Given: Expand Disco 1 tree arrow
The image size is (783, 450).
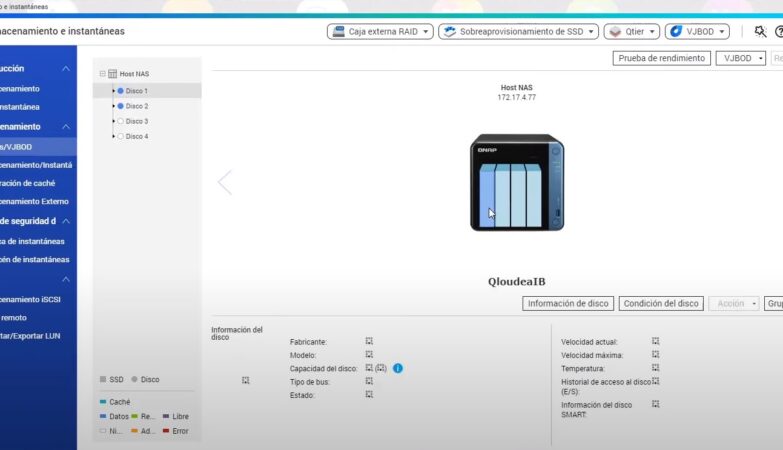Looking at the screenshot, I should pyautogui.click(x=113, y=91).
